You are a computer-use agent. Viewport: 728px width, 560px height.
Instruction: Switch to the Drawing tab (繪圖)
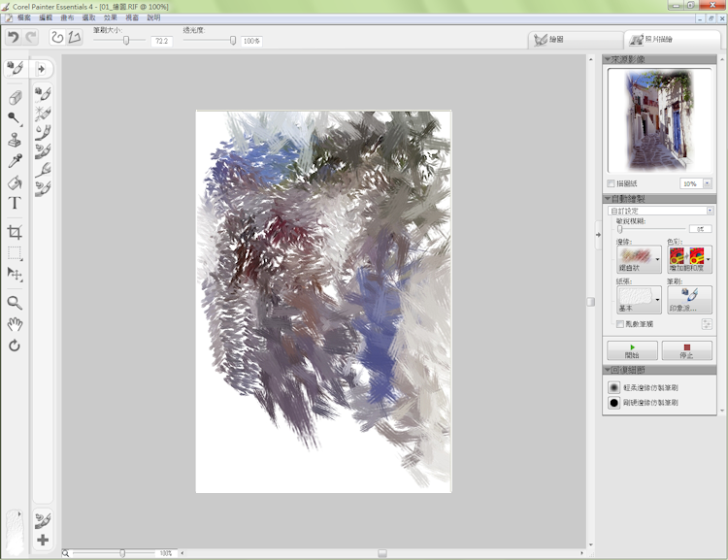click(x=575, y=40)
